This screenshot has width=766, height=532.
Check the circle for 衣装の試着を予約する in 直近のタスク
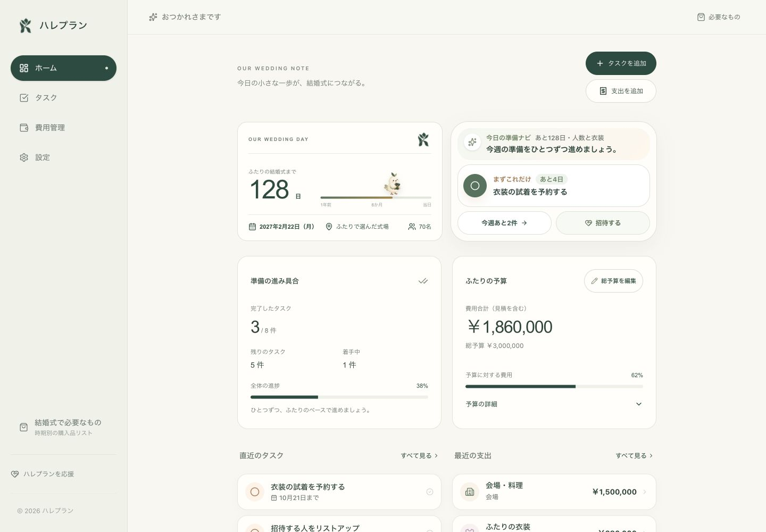pyautogui.click(x=255, y=492)
